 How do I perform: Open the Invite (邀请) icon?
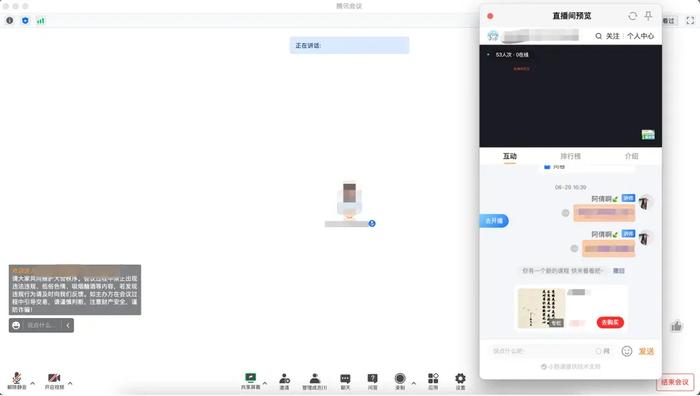click(284, 381)
